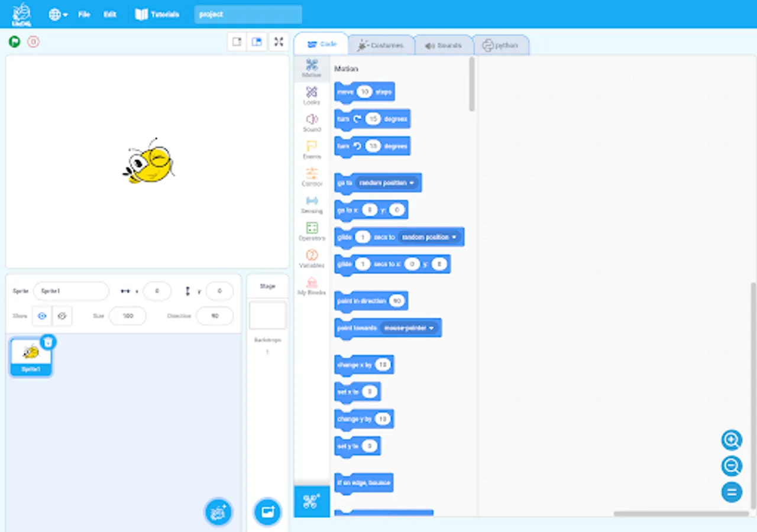Click the change x by 10 block
This screenshot has width=757, height=532.
[364, 365]
